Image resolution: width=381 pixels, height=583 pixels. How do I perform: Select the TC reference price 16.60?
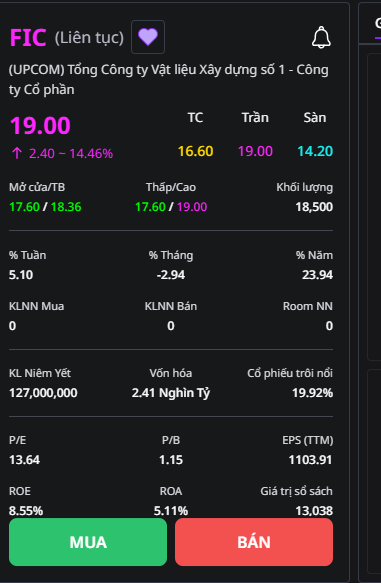coord(196,151)
